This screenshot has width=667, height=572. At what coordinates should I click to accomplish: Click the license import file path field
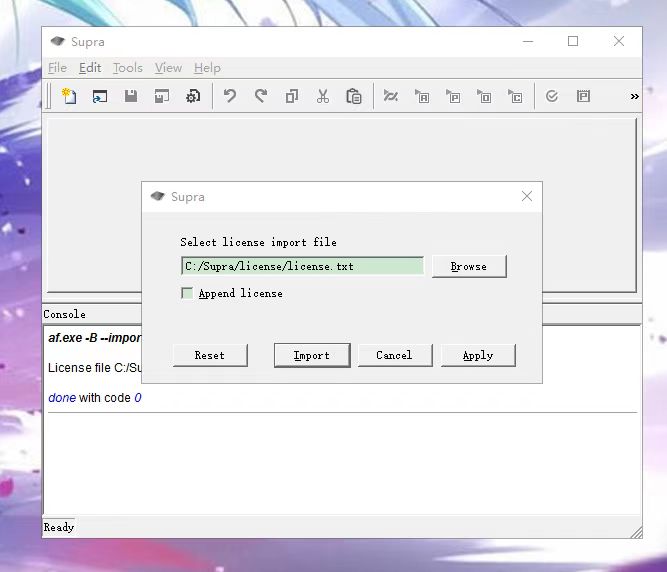click(x=302, y=266)
